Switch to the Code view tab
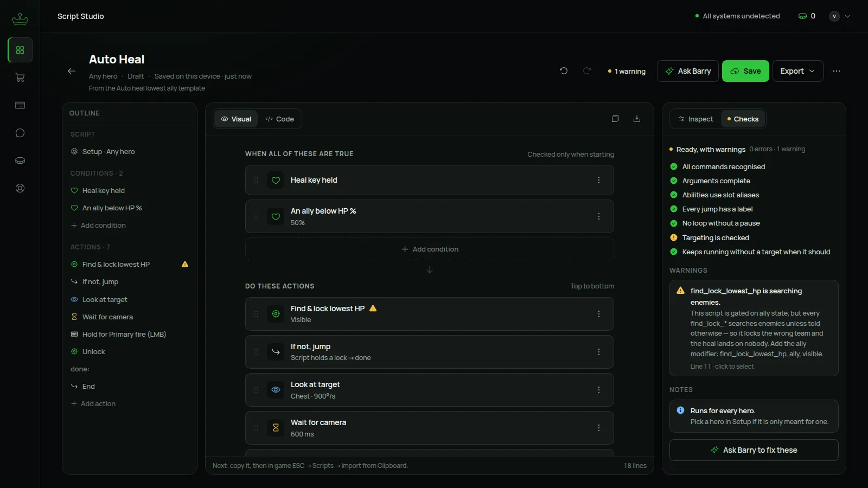 coord(279,119)
